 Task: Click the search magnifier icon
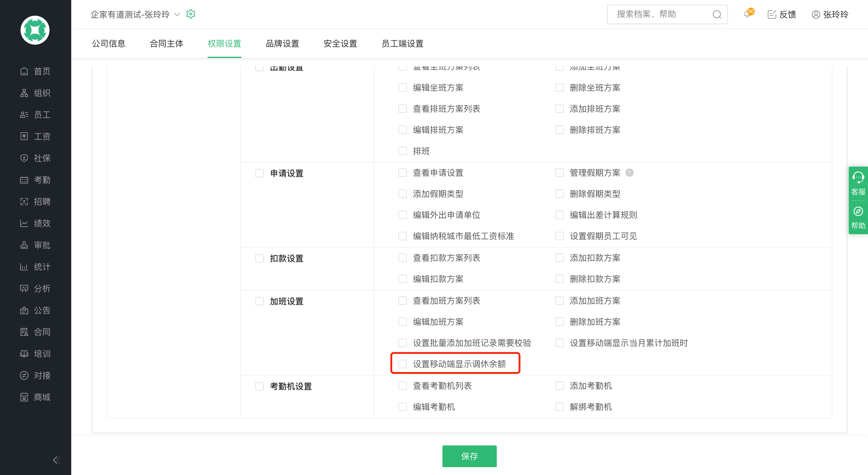[717, 14]
